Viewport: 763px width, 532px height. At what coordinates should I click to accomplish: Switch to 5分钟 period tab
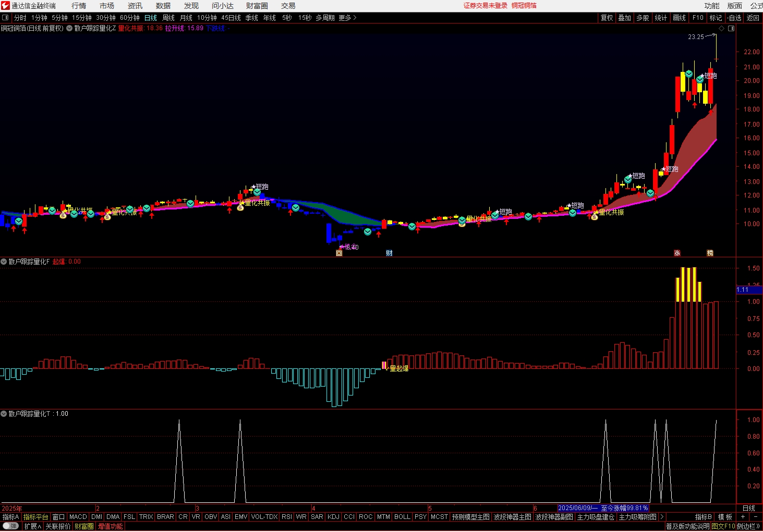click(59, 18)
